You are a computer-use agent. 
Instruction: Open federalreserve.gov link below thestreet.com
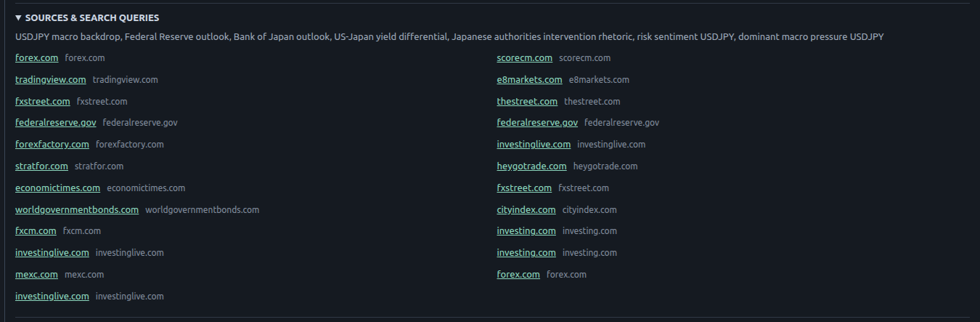[x=538, y=122]
